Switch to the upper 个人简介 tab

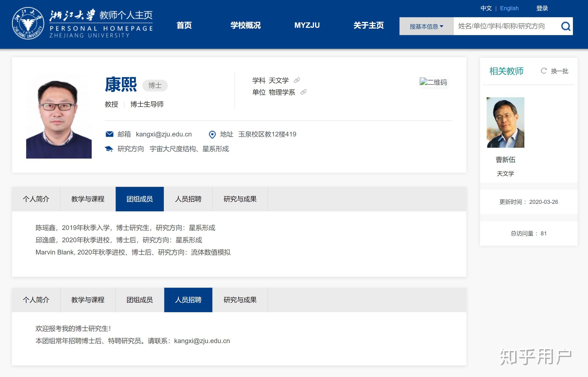(x=36, y=199)
